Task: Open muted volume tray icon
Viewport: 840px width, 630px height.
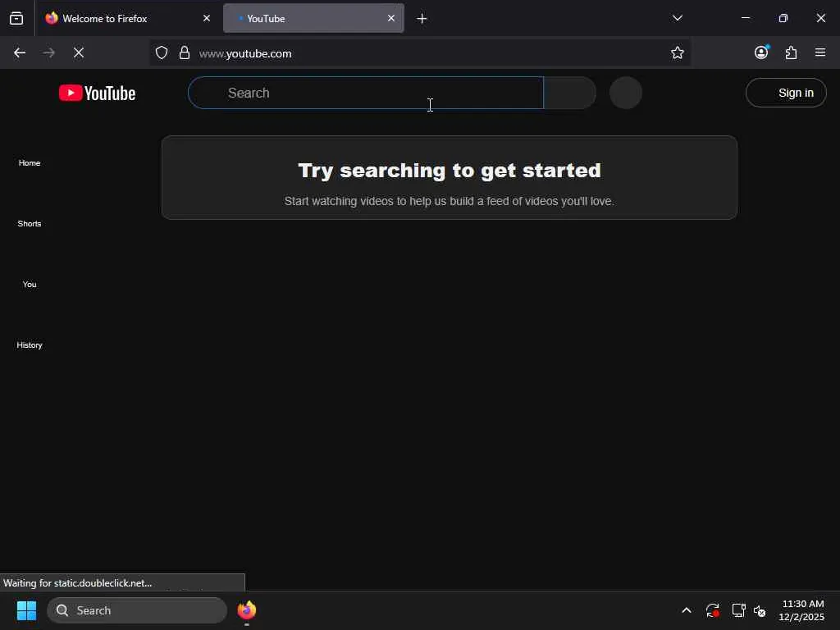Action: coord(760,610)
